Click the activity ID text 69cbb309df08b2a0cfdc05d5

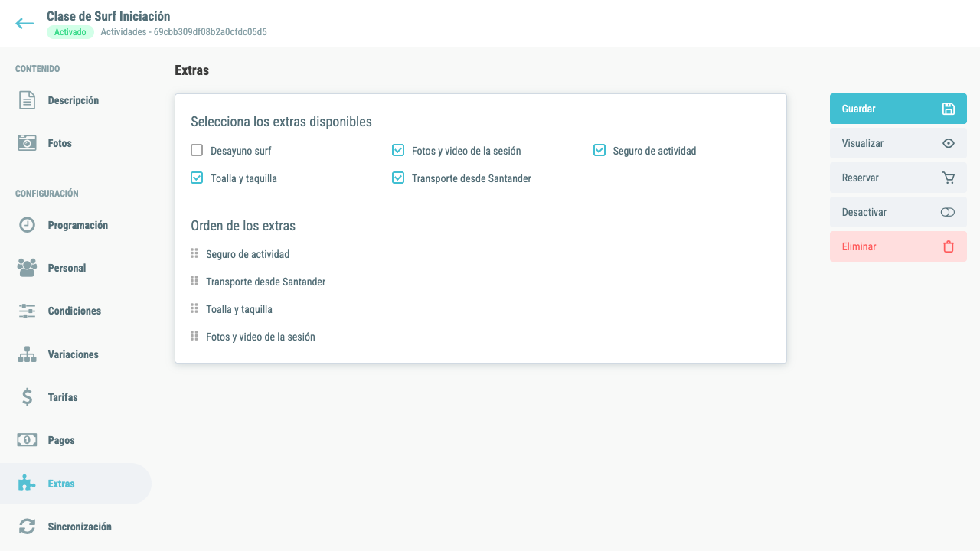tap(211, 32)
